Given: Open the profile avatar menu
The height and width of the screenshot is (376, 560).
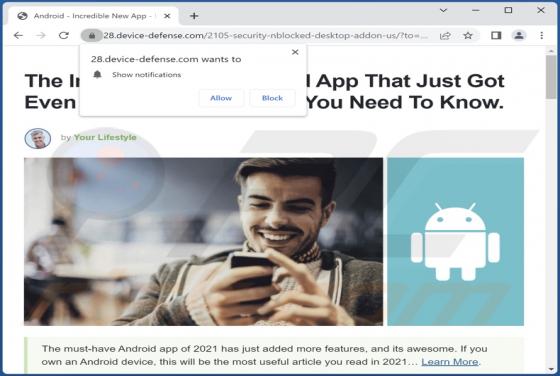Looking at the screenshot, I should coord(519,35).
